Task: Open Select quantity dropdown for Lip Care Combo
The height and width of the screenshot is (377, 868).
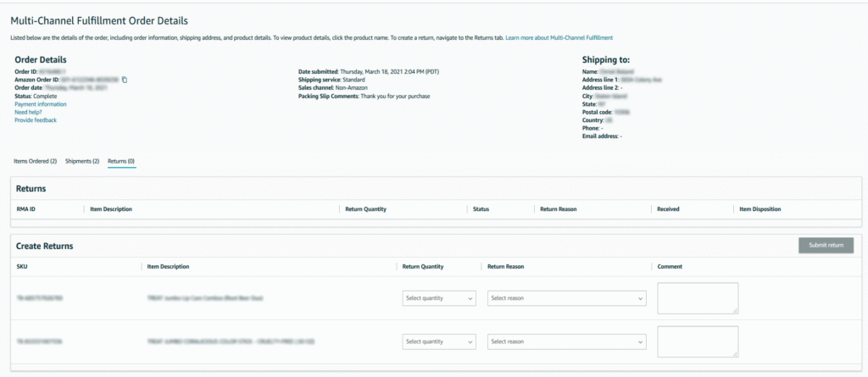Action: click(x=439, y=298)
